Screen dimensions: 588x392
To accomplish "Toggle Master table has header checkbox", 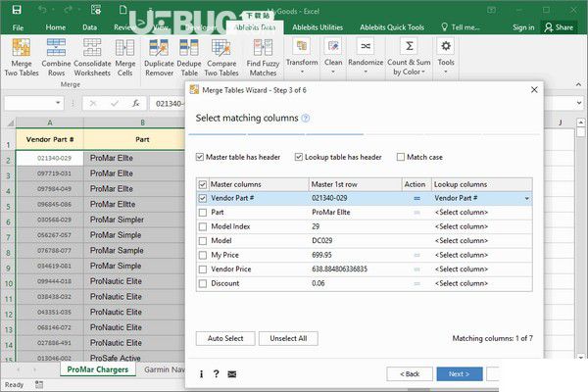I will coord(200,157).
